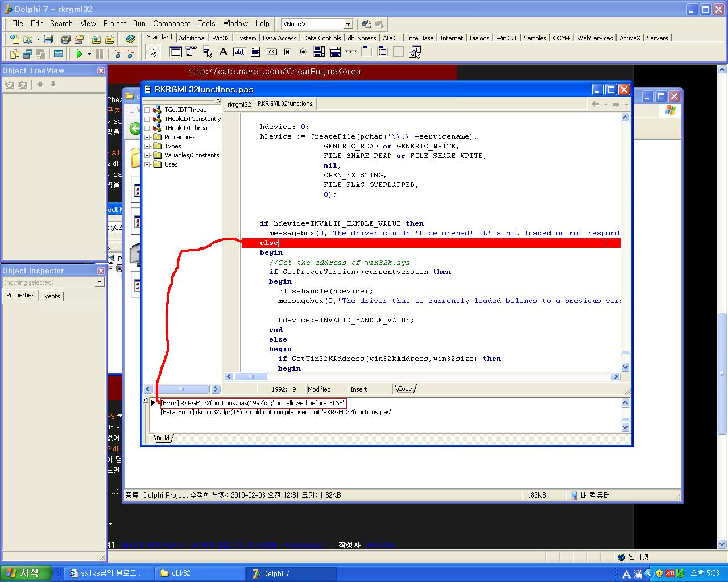Switch to Additional palette tab
Image resolution: width=728 pixels, height=582 pixels.
(x=192, y=38)
